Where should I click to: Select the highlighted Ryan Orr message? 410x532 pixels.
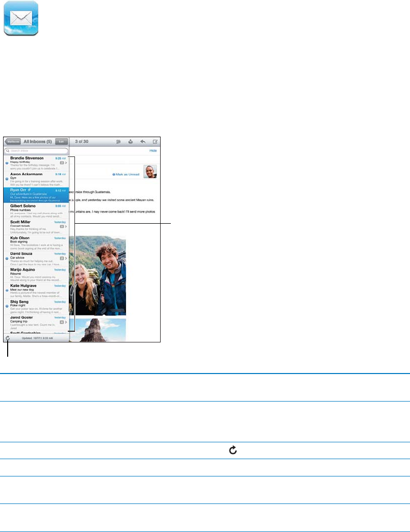36,195
